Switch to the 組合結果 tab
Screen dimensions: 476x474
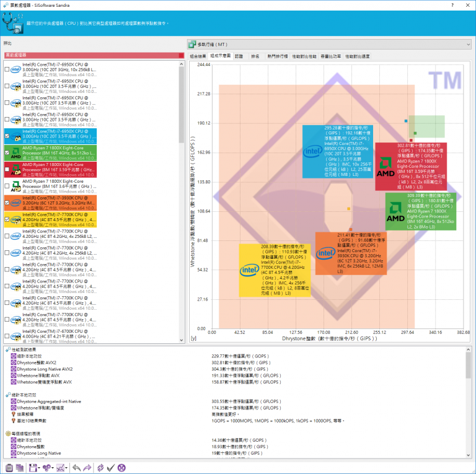click(198, 56)
